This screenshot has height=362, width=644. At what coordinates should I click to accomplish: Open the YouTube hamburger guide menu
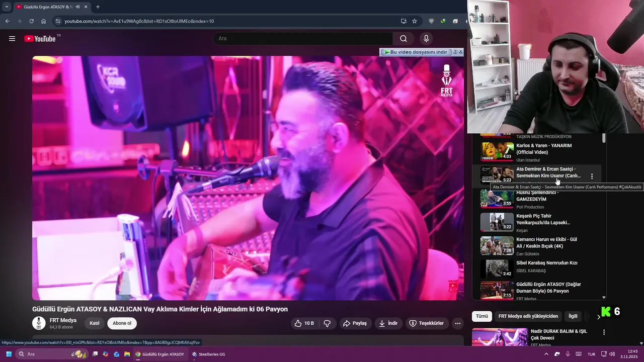coord(12,38)
